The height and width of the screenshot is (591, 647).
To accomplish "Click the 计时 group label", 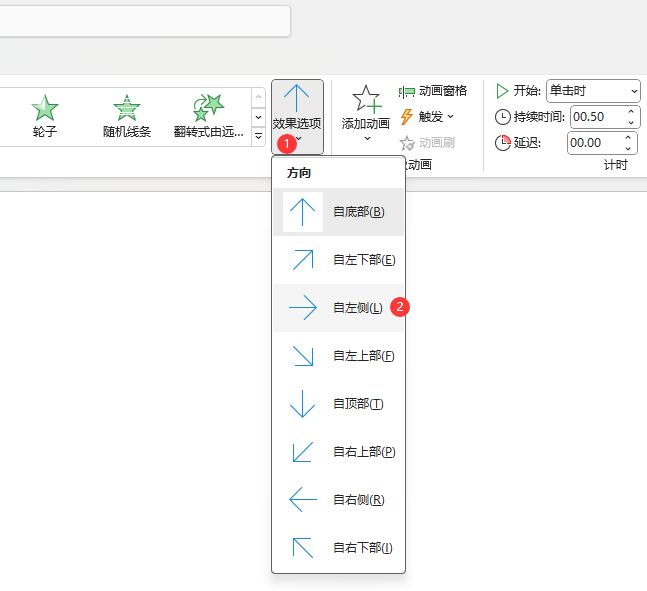I will (615, 165).
